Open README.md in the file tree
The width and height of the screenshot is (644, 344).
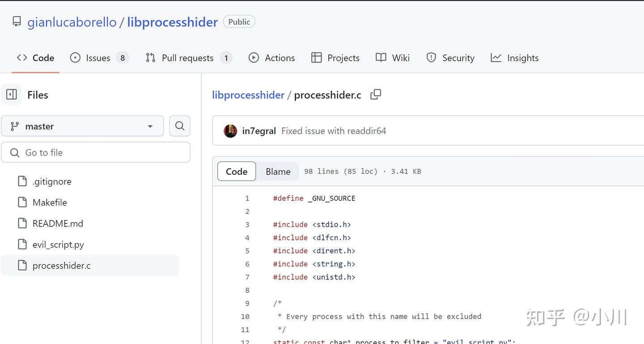coord(58,223)
